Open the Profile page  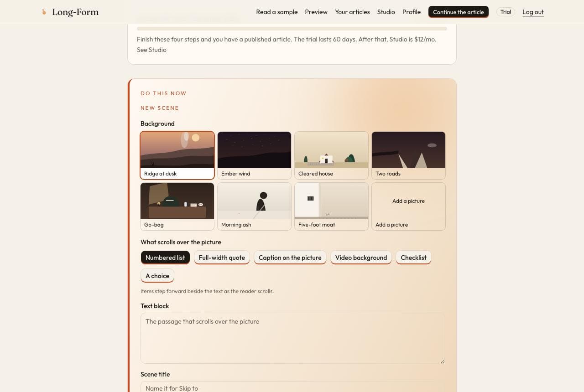[412, 12]
